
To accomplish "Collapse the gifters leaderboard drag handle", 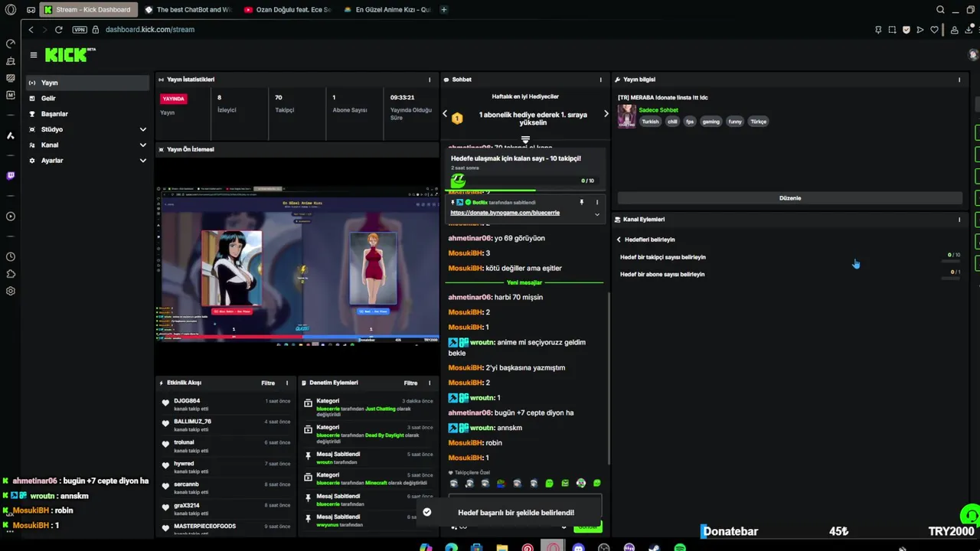I will [525, 140].
